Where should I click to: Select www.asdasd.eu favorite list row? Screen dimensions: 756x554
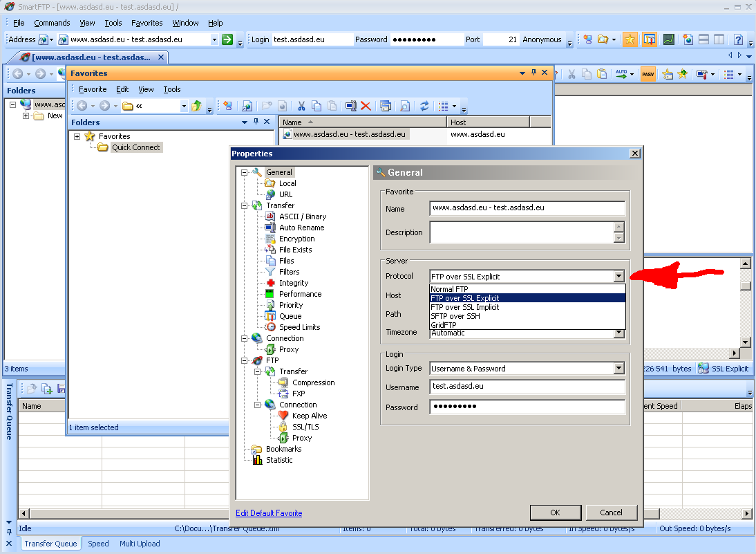point(415,135)
